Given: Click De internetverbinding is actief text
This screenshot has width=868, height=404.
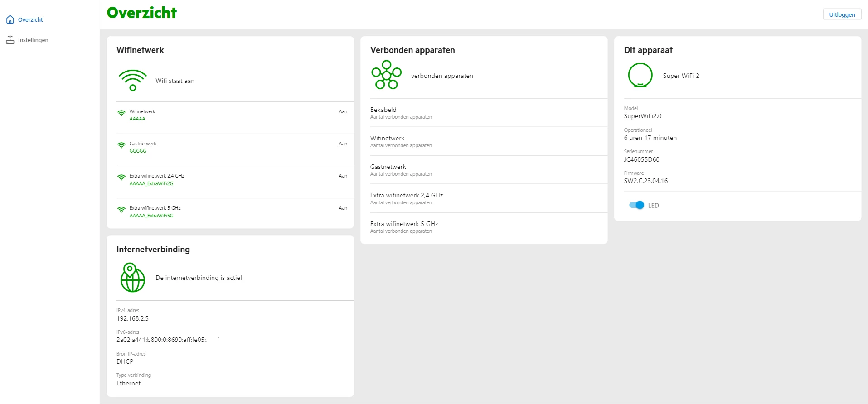Looking at the screenshot, I should pyautogui.click(x=199, y=278).
